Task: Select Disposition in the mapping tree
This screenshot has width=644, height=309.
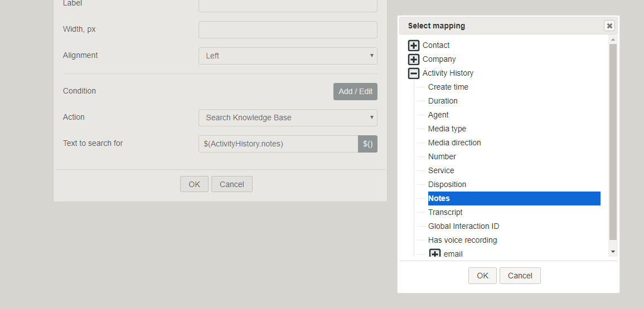Action: click(x=447, y=184)
